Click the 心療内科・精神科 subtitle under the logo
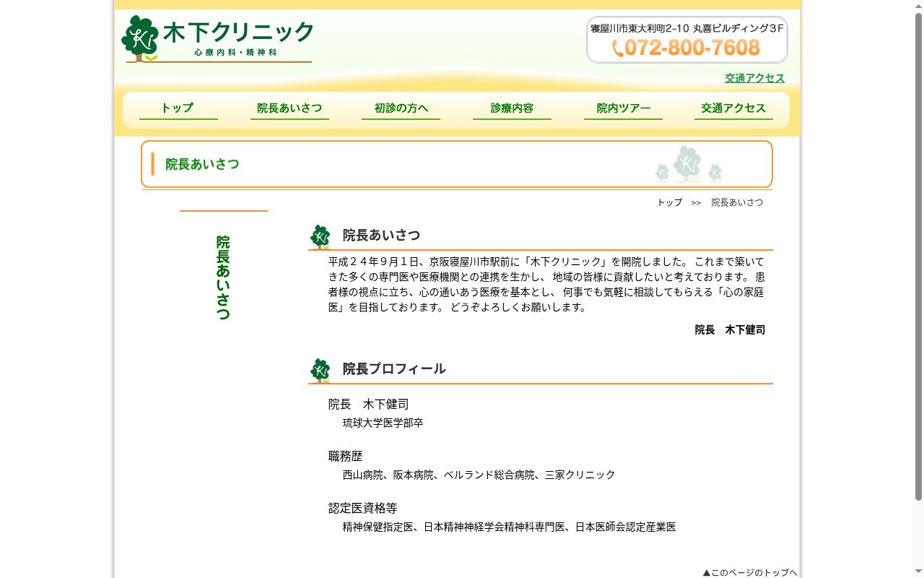924x578 pixels. tap(235, 52)
